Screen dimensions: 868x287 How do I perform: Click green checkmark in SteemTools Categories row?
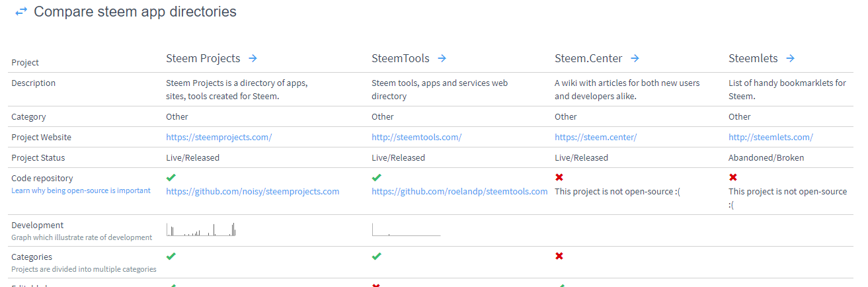(x=377, y=256)
